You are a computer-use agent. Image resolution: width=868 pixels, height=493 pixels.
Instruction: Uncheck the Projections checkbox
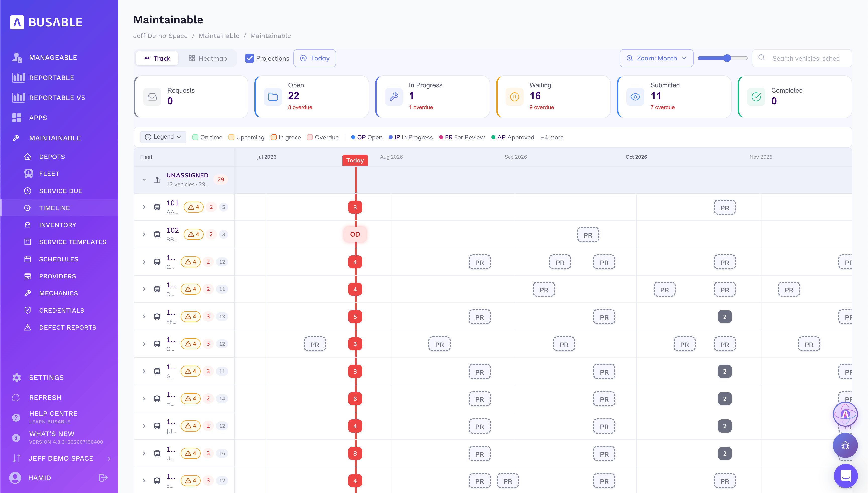point(249,58)
